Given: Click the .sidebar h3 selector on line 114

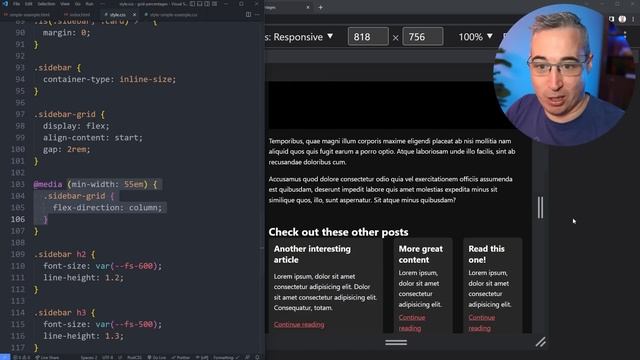Looking at the screenshot, I should coord(60,312).
